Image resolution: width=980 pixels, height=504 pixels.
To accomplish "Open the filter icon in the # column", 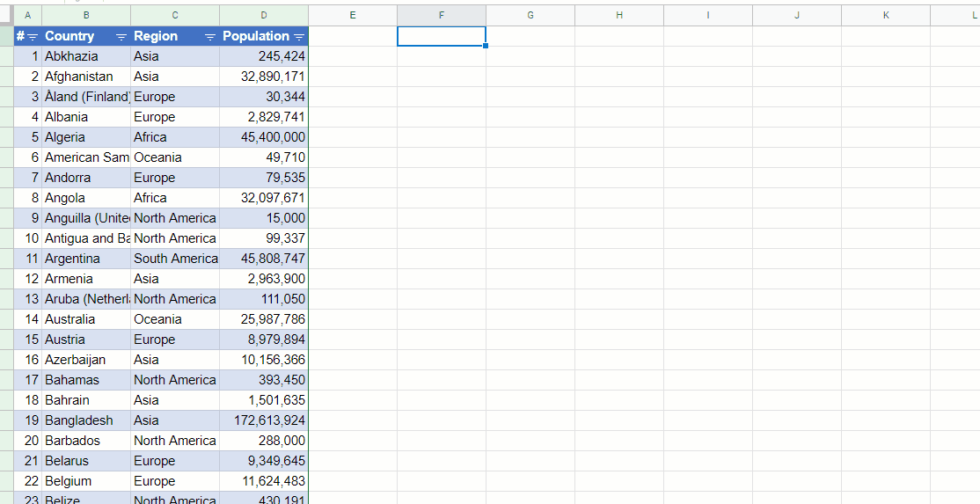I will tap(33, 36).
